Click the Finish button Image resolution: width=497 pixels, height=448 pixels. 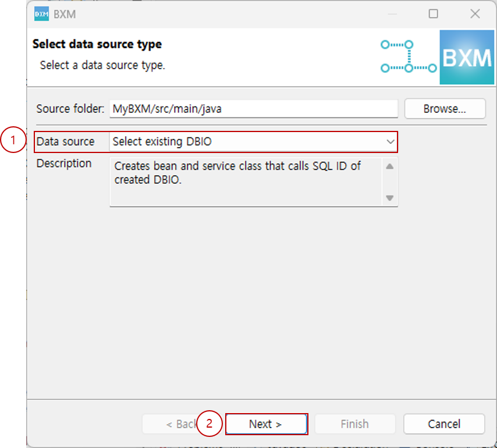355,424
